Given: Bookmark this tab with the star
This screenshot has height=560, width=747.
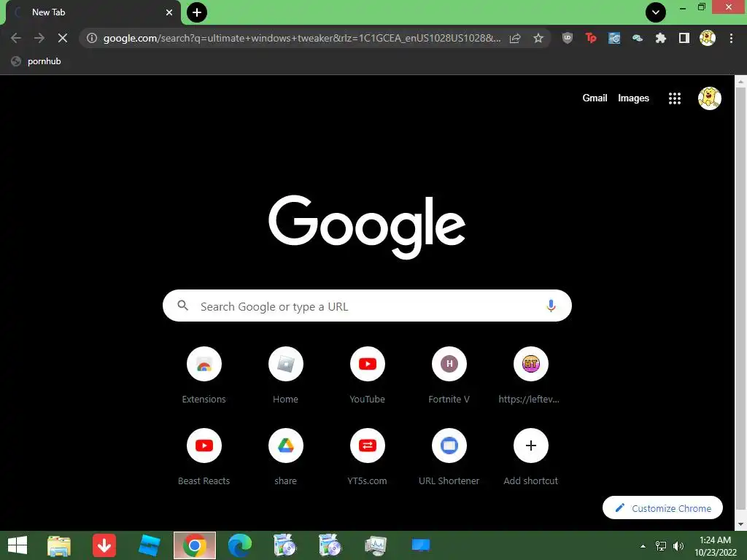Looking at the screenshot, I should [538, 38].
